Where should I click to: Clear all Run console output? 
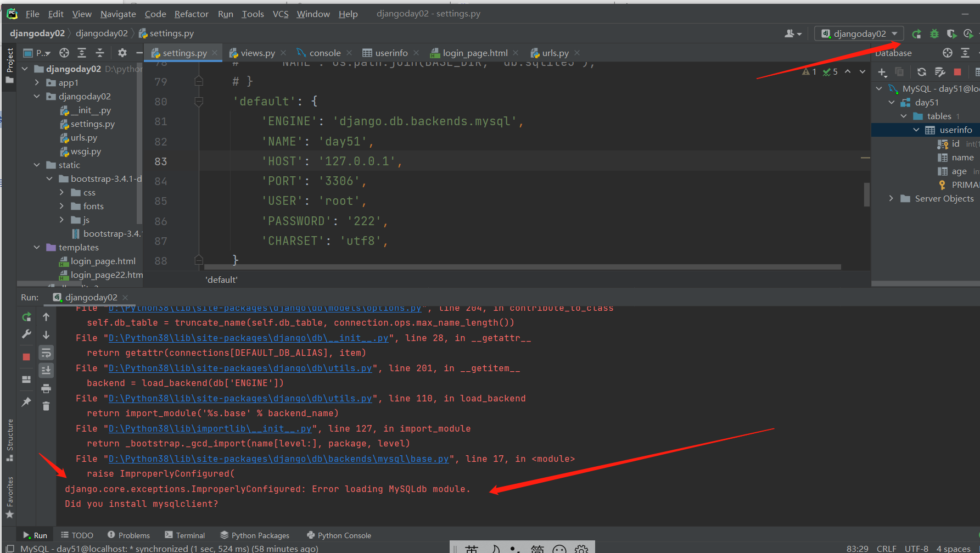[46, 406]
